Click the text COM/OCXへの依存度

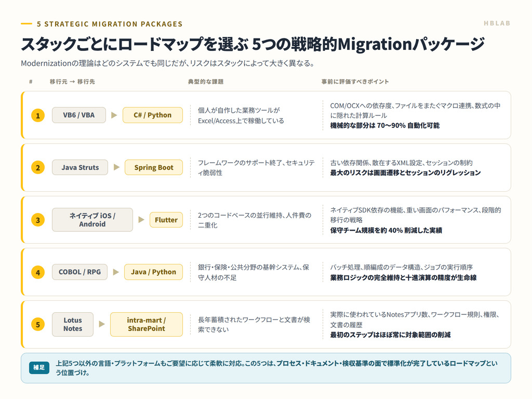pyautogui.click(x=361, y=105)
